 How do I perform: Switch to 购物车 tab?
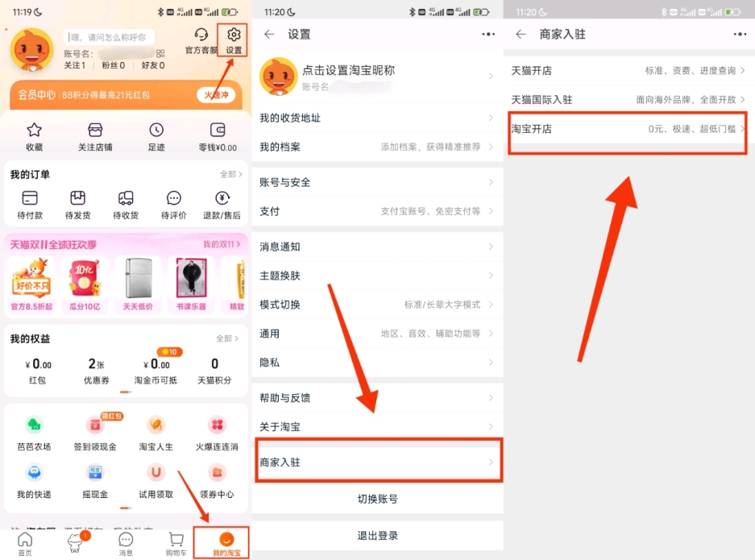coord(176,544)
